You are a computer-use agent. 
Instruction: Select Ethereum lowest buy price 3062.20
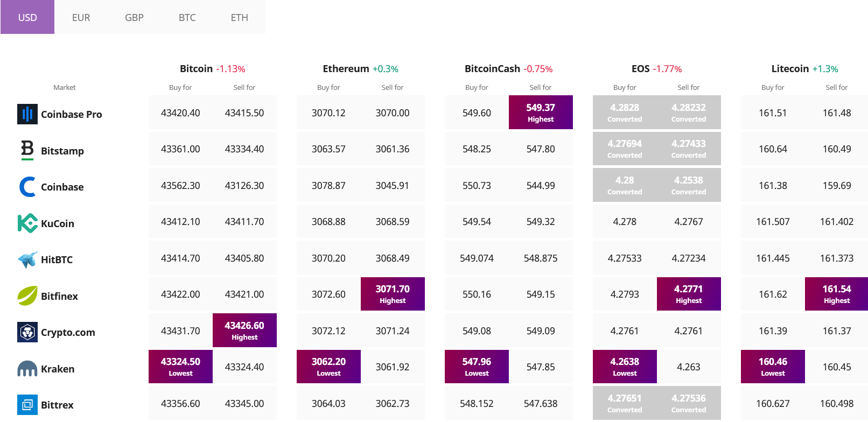tap(328, 367)
